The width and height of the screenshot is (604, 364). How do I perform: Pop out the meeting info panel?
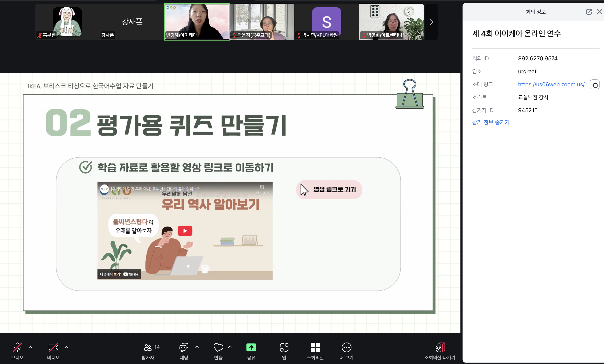589,12
